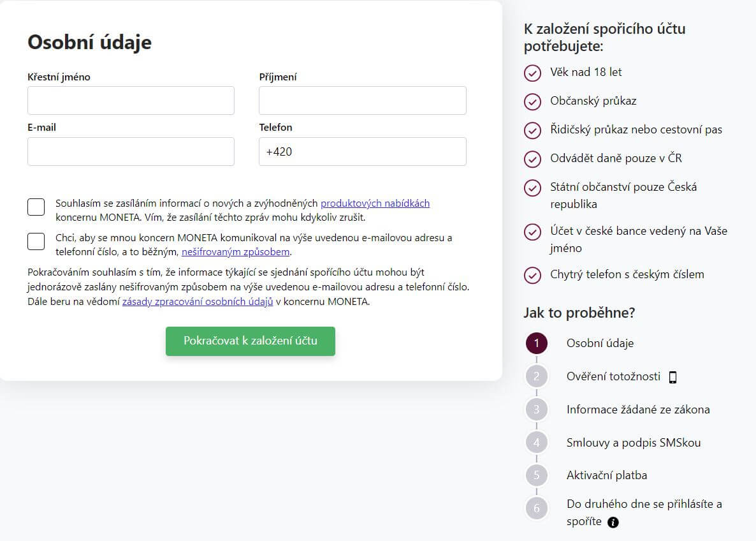756x541 pixels.
Task: Click step 4 circle Smlouvy a podpis SMSkou
Action: (x=537, y=443)
